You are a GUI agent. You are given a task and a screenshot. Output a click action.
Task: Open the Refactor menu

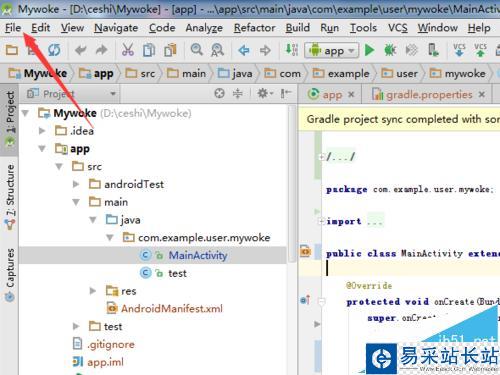point(254,28)
